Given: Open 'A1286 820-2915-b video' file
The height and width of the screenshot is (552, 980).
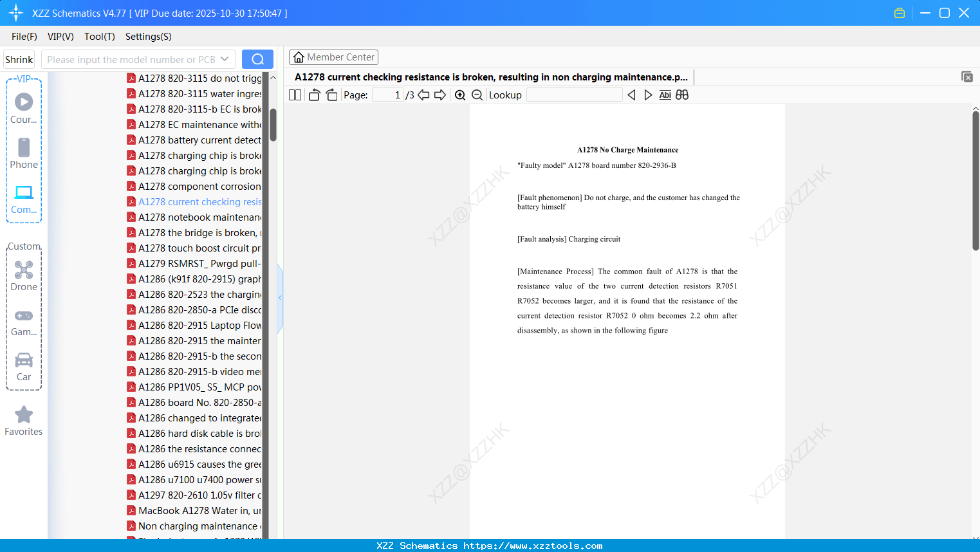Looking at the screenshot, I should [x=194, y=372].
